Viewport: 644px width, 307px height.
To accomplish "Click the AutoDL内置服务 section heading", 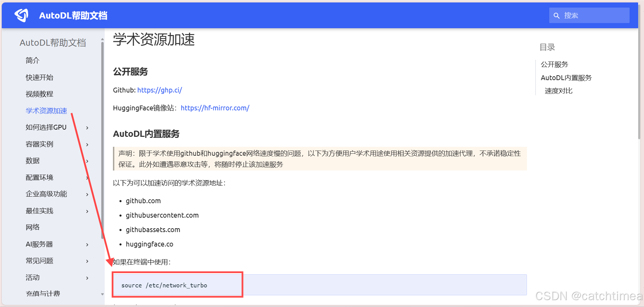I will pos(146,134).
